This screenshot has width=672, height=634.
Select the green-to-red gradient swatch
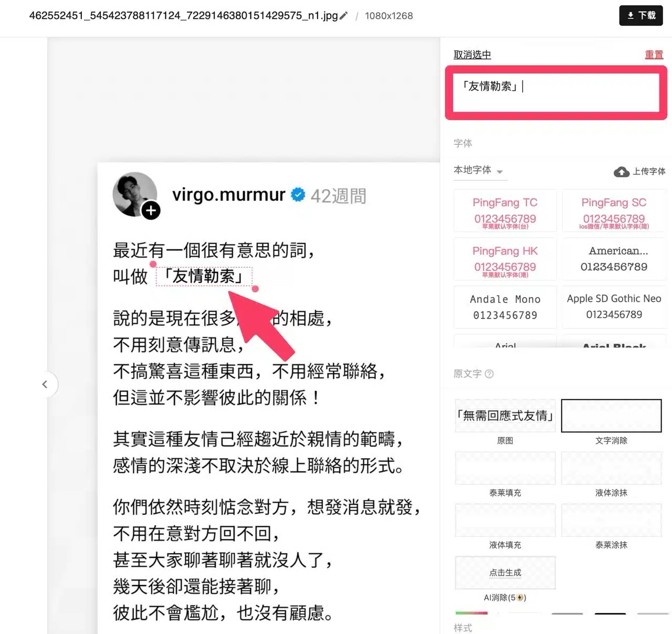click(x=471, y=613)
